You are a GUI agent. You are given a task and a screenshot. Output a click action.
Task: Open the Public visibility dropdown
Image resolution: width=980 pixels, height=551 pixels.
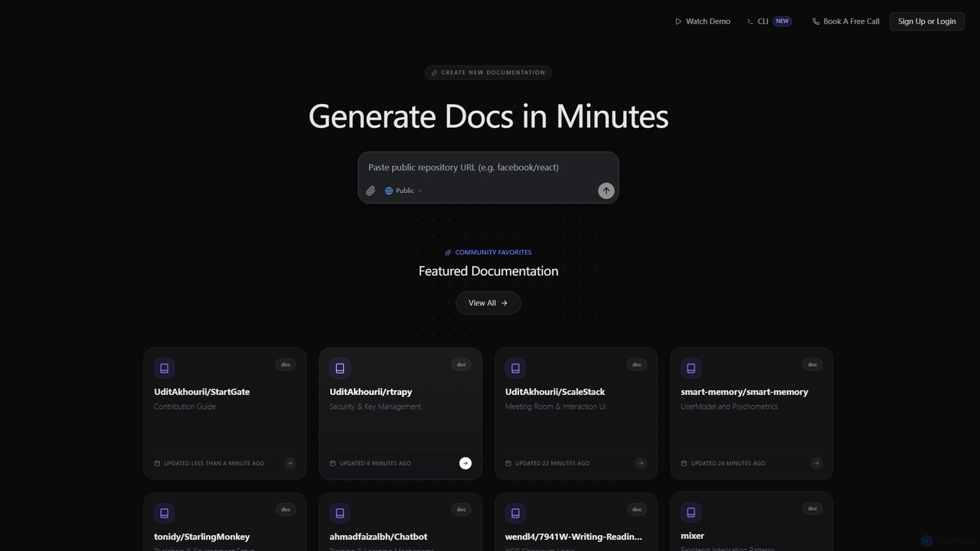(403, 191)
